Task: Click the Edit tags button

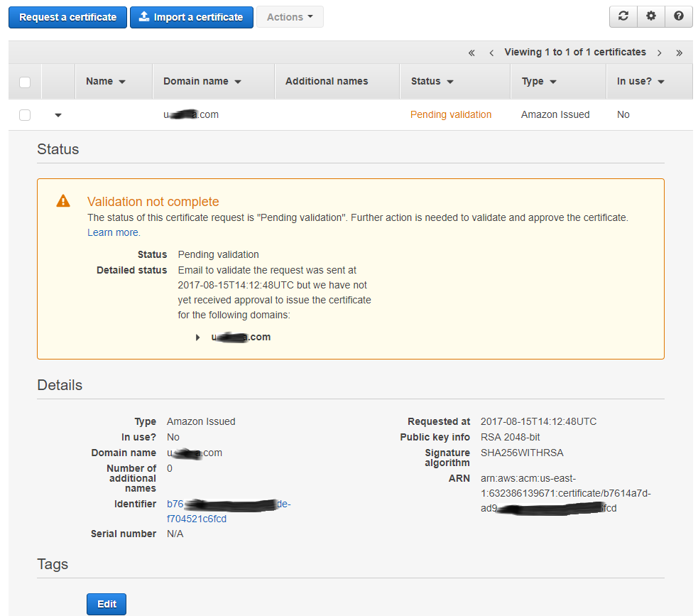Action: 107,604
